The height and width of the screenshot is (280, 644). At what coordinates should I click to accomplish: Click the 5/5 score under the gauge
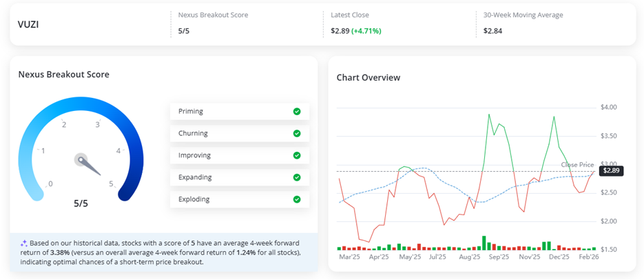(x=81, y=203)
